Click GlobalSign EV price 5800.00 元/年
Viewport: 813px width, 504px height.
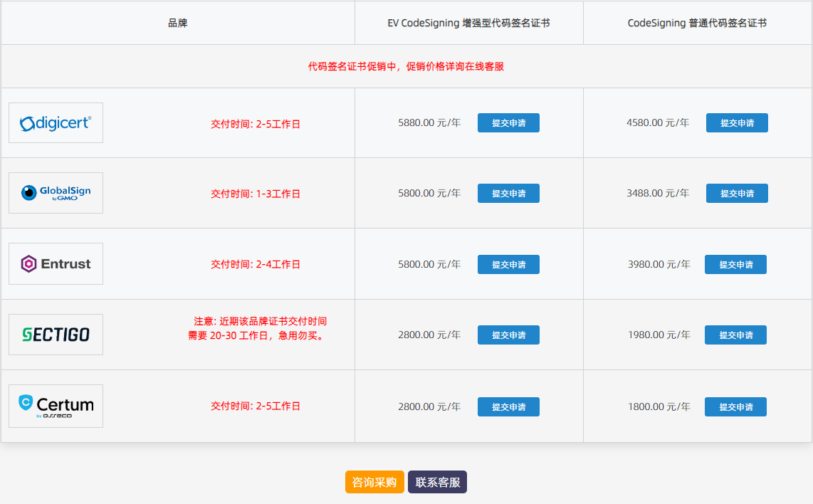[x=429, y=194]
